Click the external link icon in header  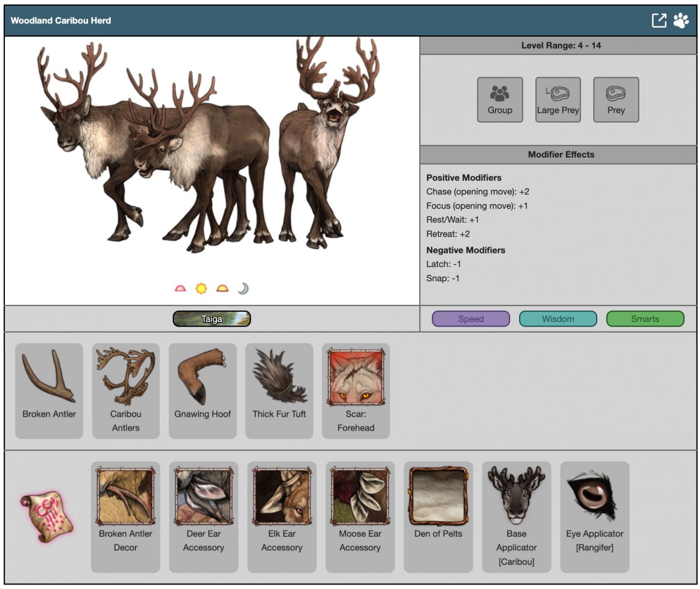pos(659,21)
